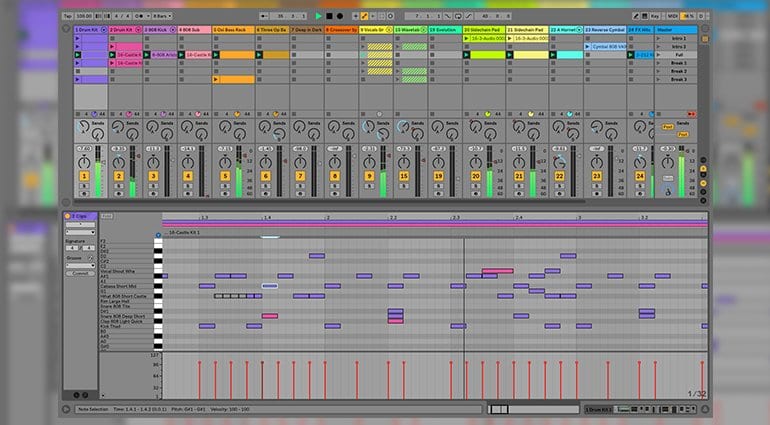
Task: Select the 3 808 Kick track header
Action: (x=160, y=30)
